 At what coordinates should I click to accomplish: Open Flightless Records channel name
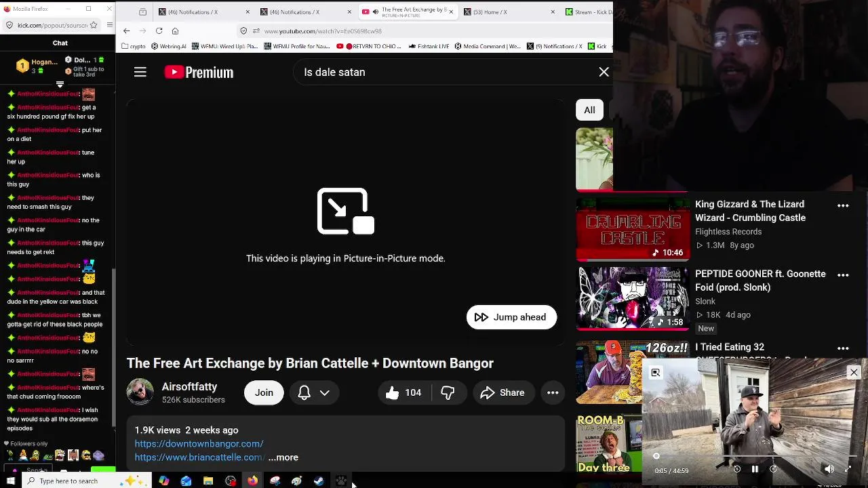pos(728,232)
